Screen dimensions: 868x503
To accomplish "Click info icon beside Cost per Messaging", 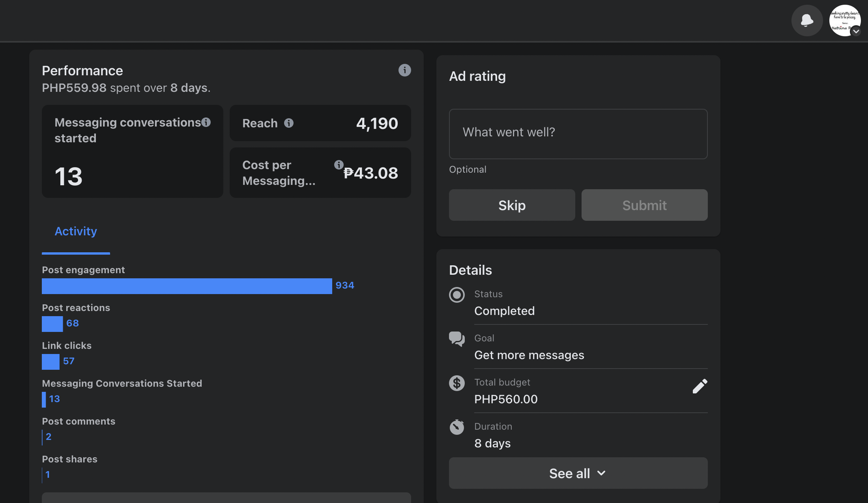I will [x=339, y=165].
